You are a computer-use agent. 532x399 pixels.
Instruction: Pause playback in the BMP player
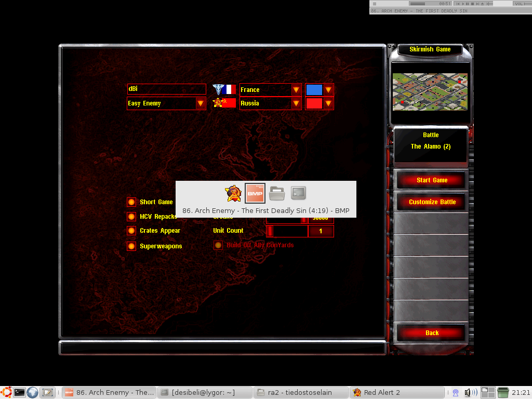tap(467, 4)
